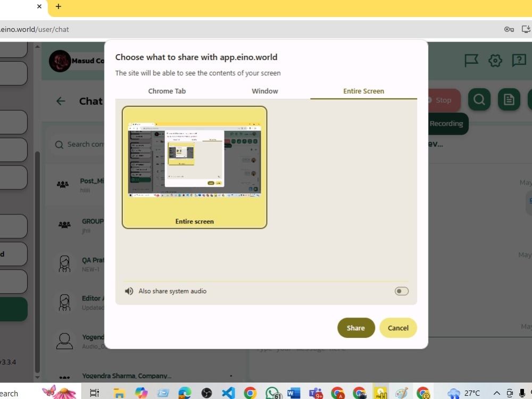This screenshot has height=399, width=532.
Task: Click the sidebar scrollbar up arrow
Action: point(37,46)
